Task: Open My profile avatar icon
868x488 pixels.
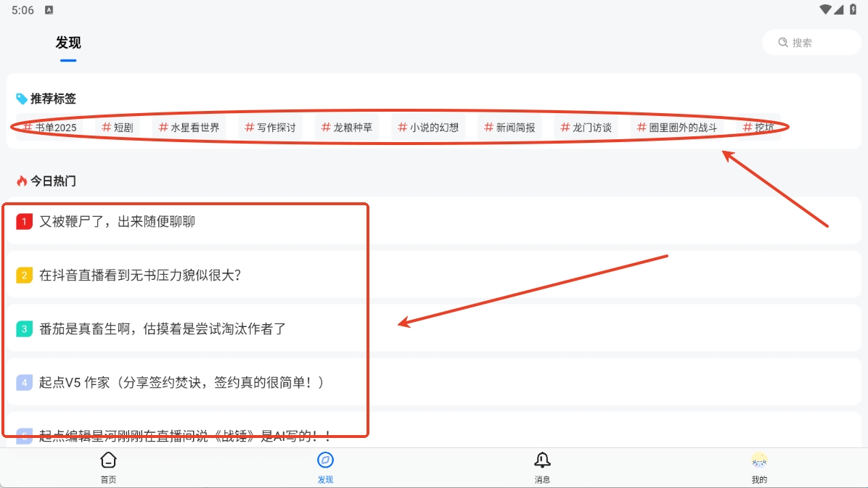Action: pyautogui.click(x=759, y=460)
